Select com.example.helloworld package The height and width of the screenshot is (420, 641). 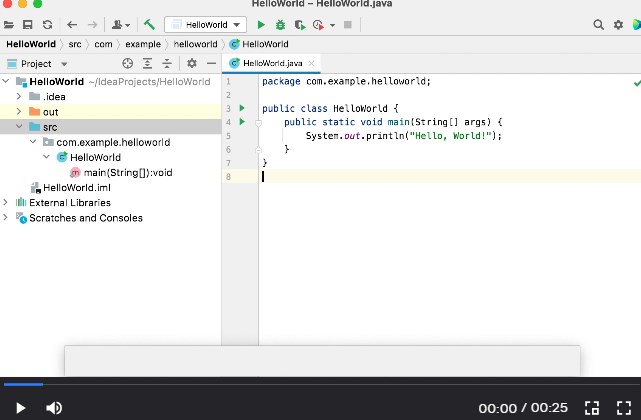tap(106, 142)
